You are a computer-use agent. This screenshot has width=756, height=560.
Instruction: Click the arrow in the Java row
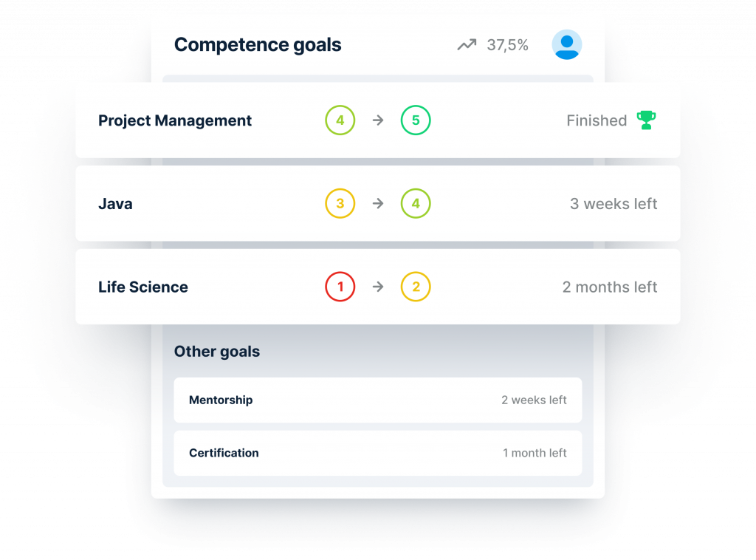coord(378,204)
